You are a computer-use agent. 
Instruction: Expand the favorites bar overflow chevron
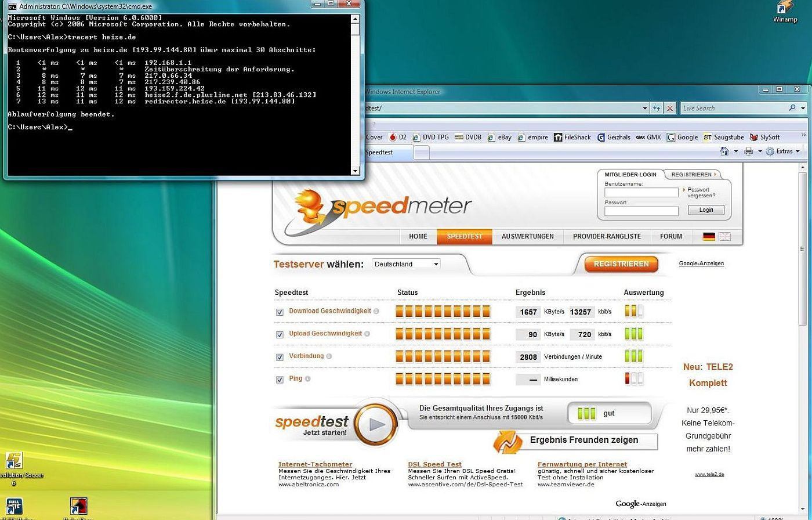click(803, 135)
